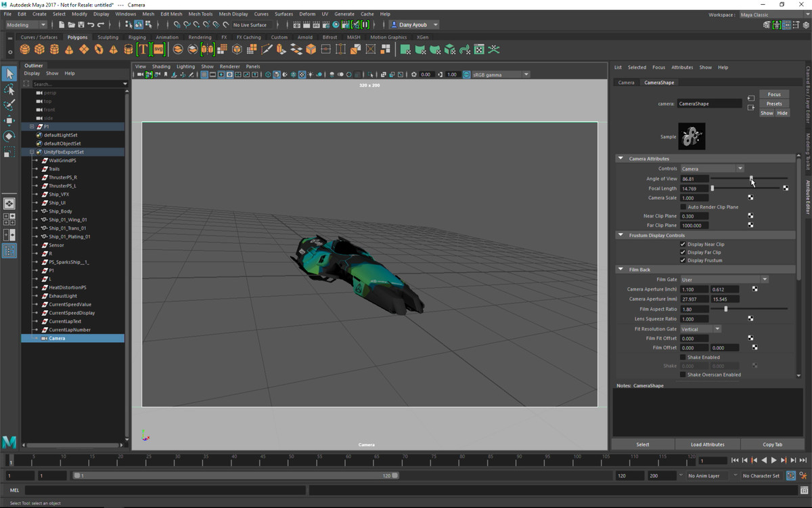Open the Controls Camera dropdown
812x508 pixels.
[x=712, y=169]
